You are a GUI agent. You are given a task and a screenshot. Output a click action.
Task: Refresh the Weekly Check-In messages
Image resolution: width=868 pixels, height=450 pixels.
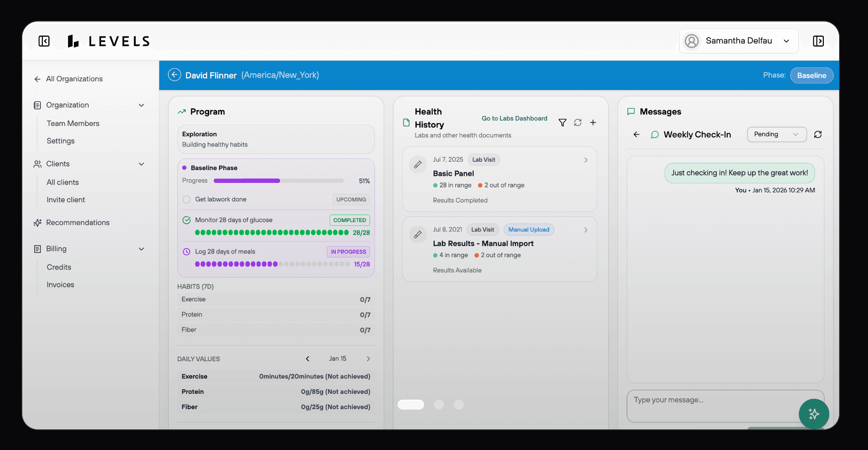coord(818,135)
